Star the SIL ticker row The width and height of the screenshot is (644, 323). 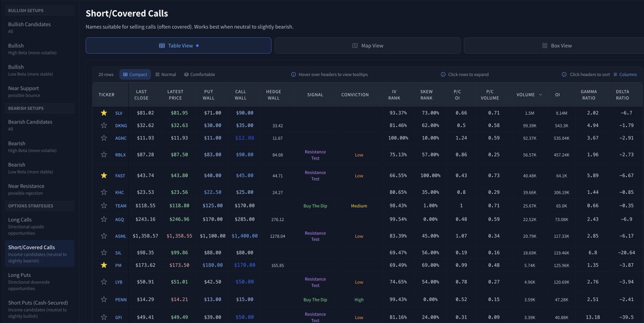104,252
